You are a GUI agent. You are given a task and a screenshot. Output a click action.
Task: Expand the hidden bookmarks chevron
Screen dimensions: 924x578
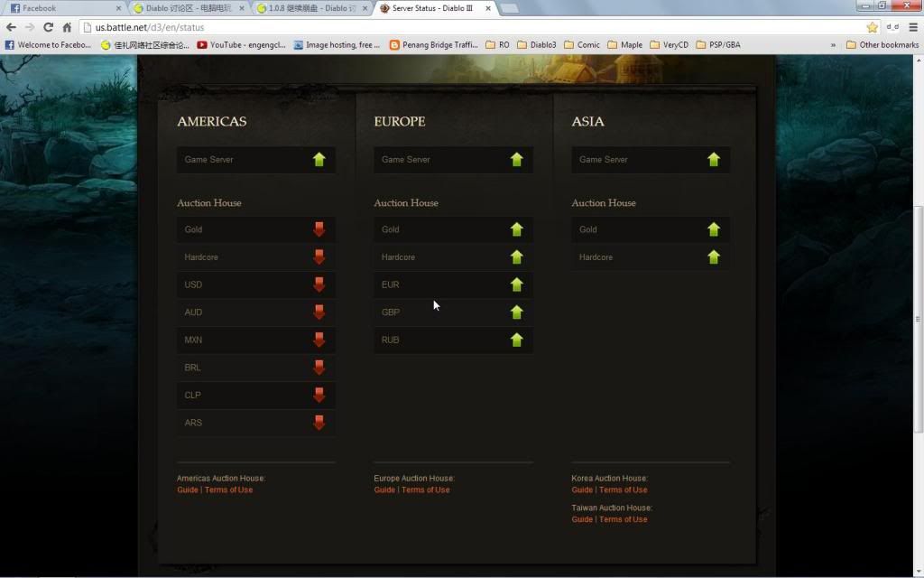[x=833, y=45]
